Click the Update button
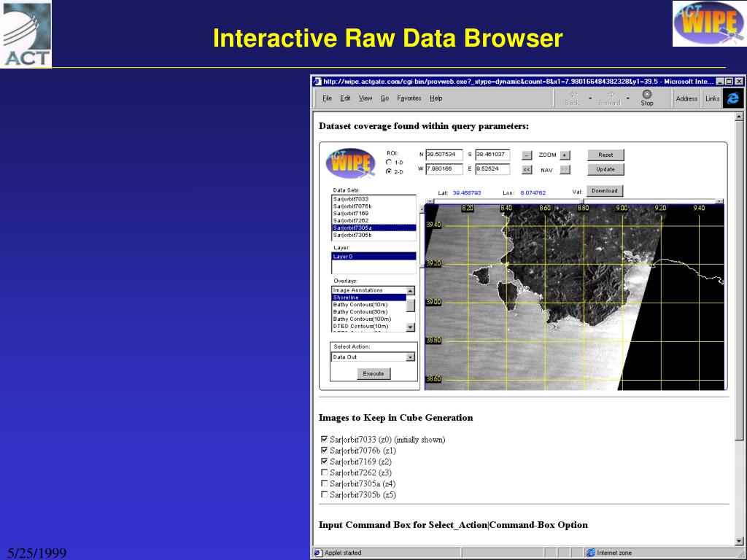The width and height of the screenshot is (747, 560). [x=605, y=169]
